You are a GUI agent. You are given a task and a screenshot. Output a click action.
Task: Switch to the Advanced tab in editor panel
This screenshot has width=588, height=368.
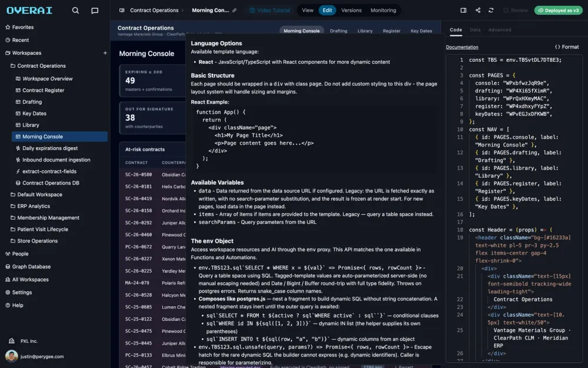[499, 29]
